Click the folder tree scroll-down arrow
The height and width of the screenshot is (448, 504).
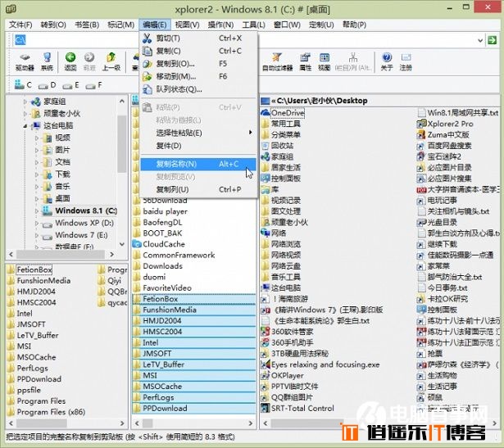tap(122, 244)
